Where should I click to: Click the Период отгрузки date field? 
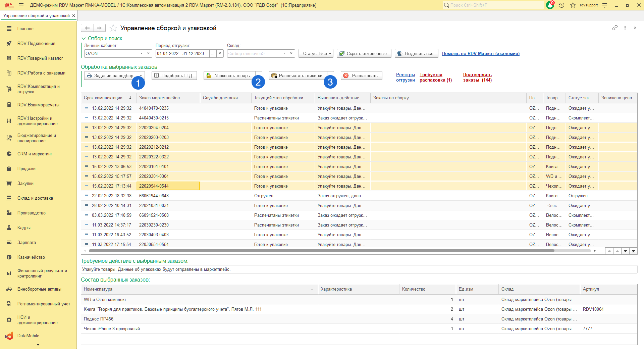point(182,54)
